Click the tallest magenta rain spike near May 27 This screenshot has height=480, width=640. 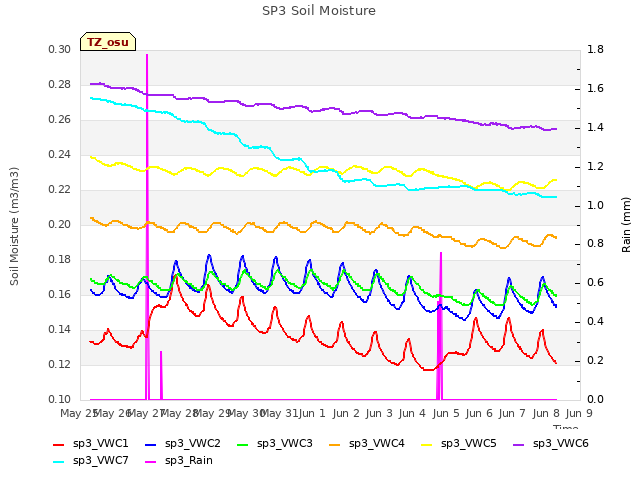(x=147, y=227)
